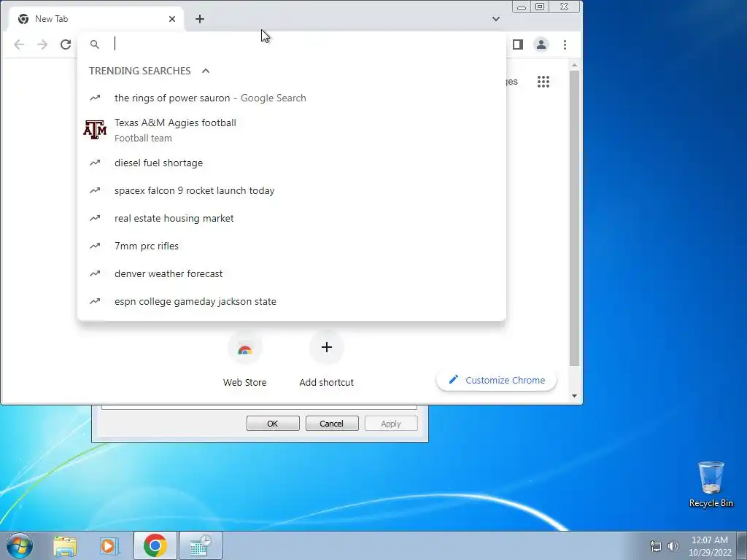Click the back navigation arrow in Chrome
Viewport: 747px width, 560px height.
19,44
